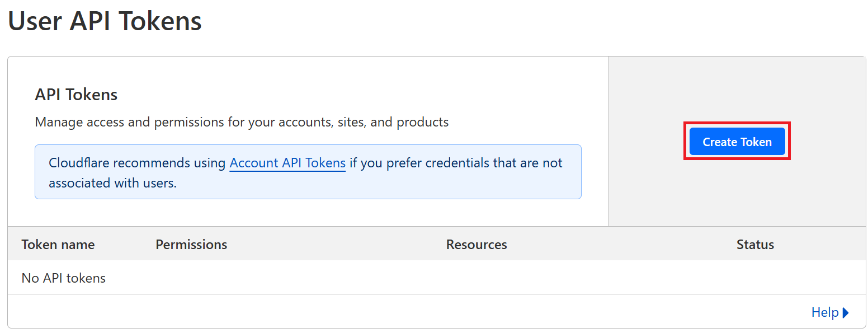This screenshot has height=333, width=868.
Task: Select the No API tokens row
Action: click(63, 278)
